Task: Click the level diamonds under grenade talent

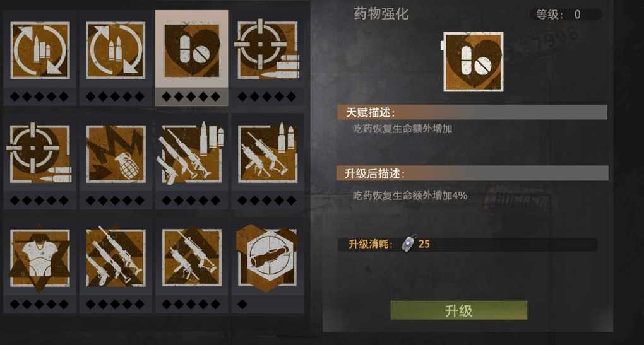Action: pyautogui.click(x=116, y=200)
